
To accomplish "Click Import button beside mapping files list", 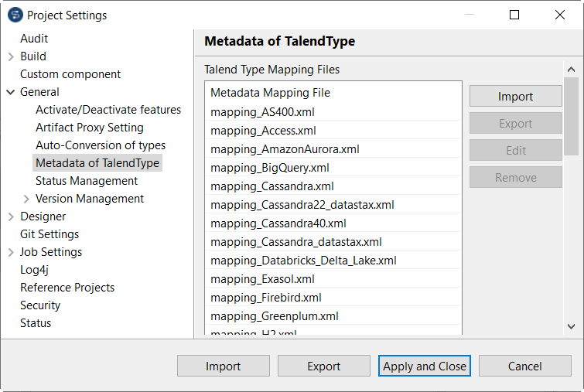I will 515,97.
